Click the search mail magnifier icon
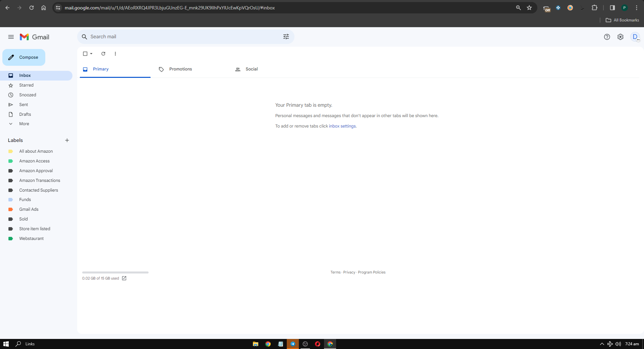This screenshot has width=644, height=349. tap(85, 37)
